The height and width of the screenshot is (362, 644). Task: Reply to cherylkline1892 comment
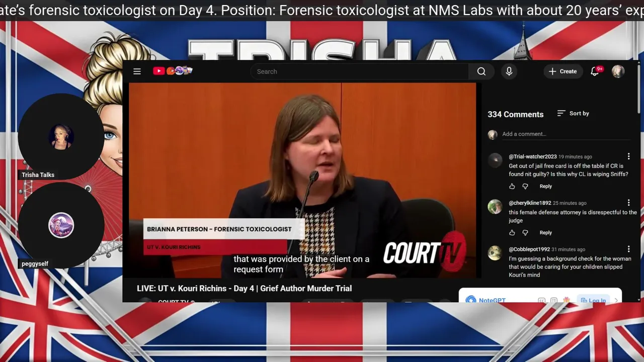pyautogui.click(x=546, y=233)
